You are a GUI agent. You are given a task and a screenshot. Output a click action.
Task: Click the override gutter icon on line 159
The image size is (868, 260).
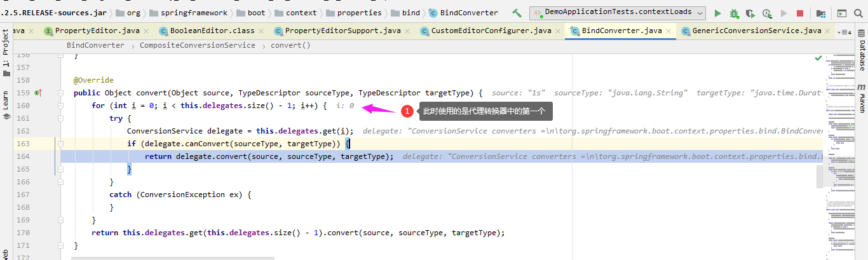pyautogui.click(x=38, y=93)
